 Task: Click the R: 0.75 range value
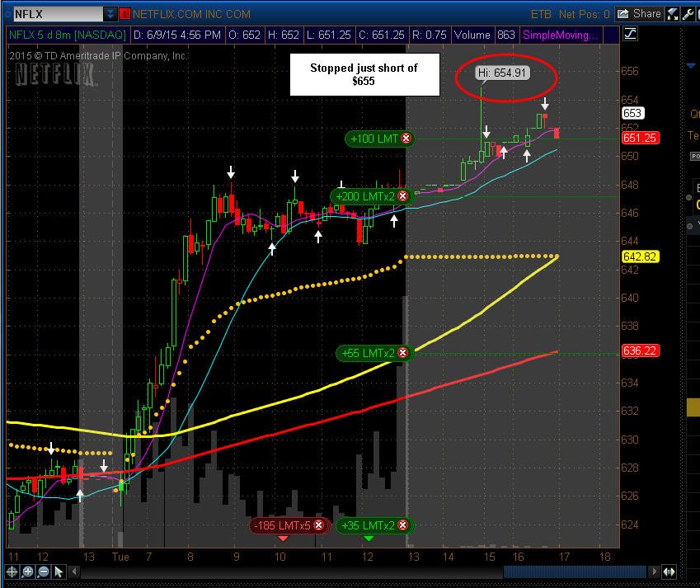[430, 35]
